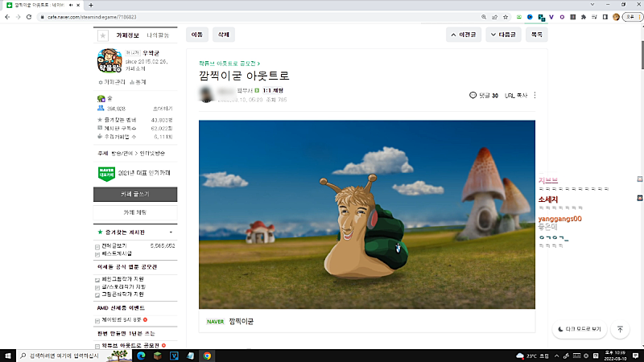Viewport: 644px width, 362px height.
Task: Click the scroll-to-top arrow button
Action: (x=619, y=329)
